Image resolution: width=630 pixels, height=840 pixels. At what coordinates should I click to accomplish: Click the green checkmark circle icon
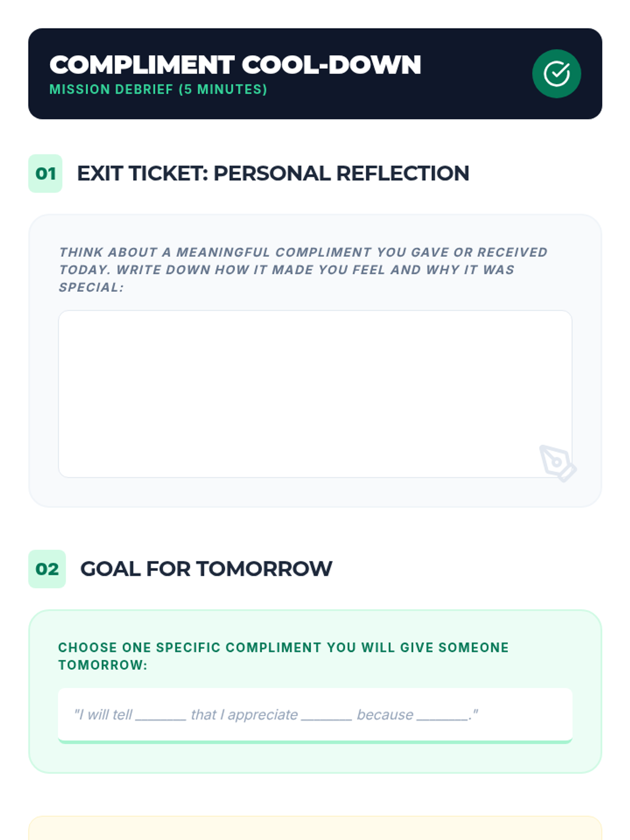pos(556,73)
